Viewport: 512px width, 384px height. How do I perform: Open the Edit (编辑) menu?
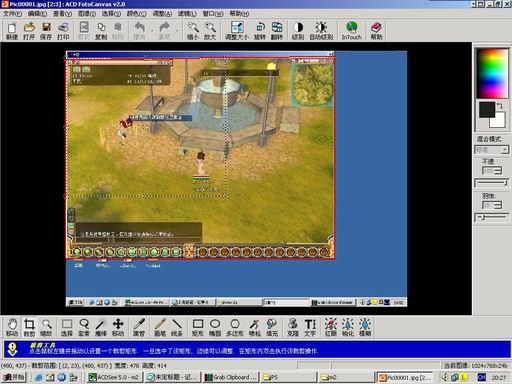pos(37,14)
